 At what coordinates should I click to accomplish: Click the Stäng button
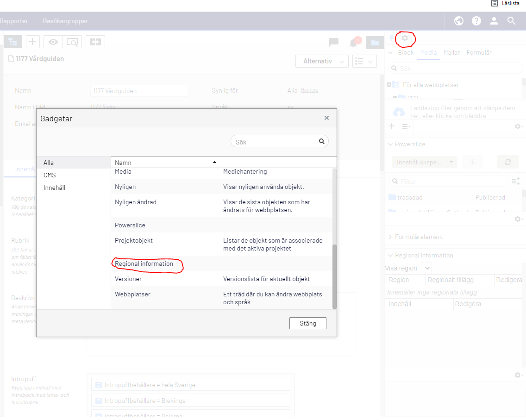click(307, 323)
